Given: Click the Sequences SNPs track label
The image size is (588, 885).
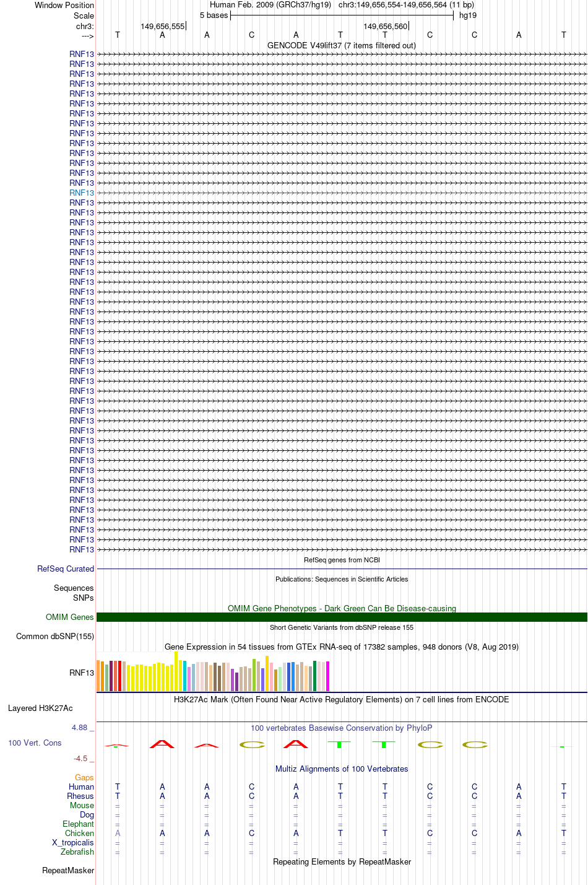Looking at the screenshot, I should click(x=74, y=593).
